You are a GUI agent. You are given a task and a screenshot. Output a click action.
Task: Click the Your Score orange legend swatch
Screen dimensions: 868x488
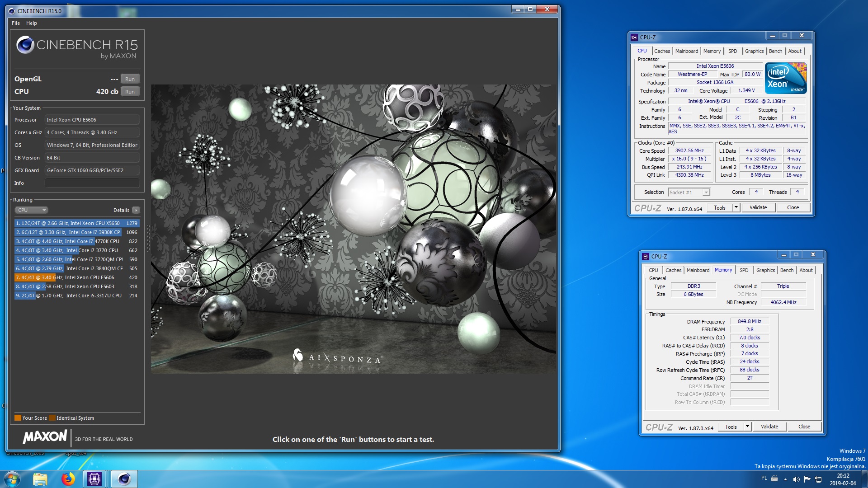18,418
